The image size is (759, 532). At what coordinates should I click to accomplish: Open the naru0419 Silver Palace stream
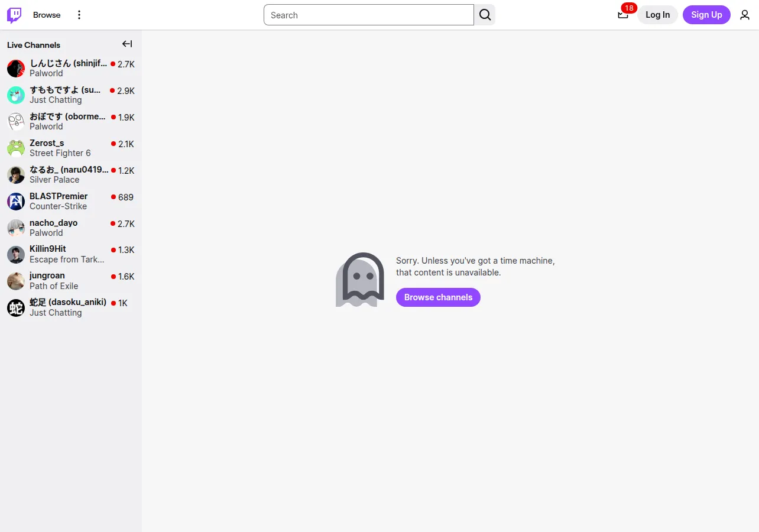point(71,174)
